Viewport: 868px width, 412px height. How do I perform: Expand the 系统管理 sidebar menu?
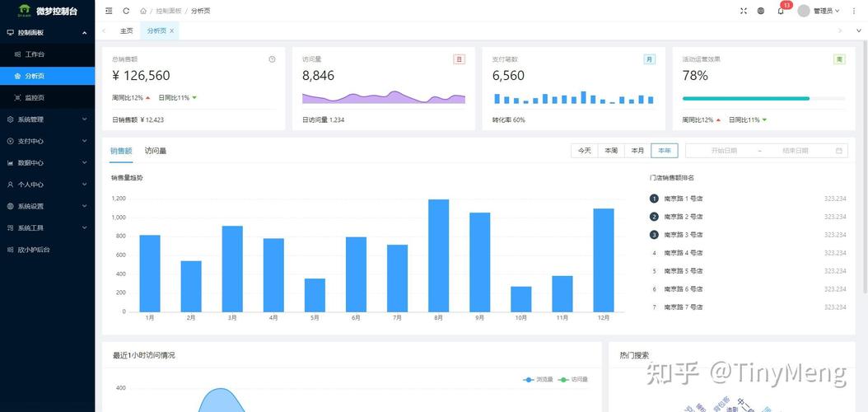[47, 119]
